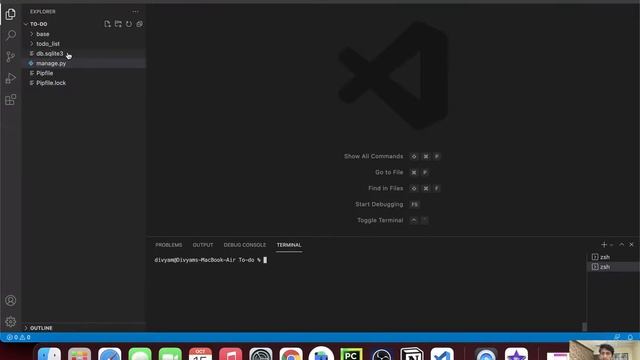640x360 pixels.
Task: Open notifications bell in status bar
Action: click(630, 337)
